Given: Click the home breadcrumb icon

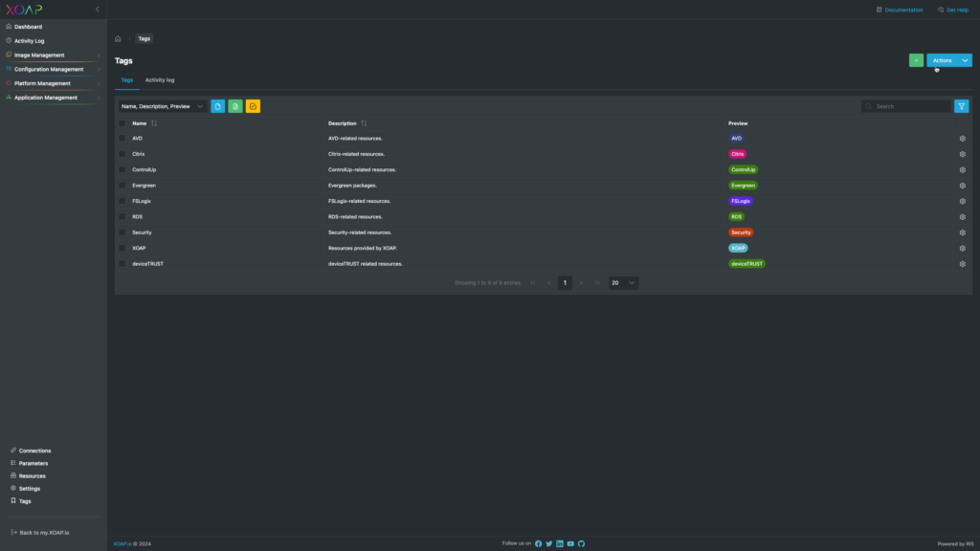Looking at the screenshot, I should coord(118,38).
